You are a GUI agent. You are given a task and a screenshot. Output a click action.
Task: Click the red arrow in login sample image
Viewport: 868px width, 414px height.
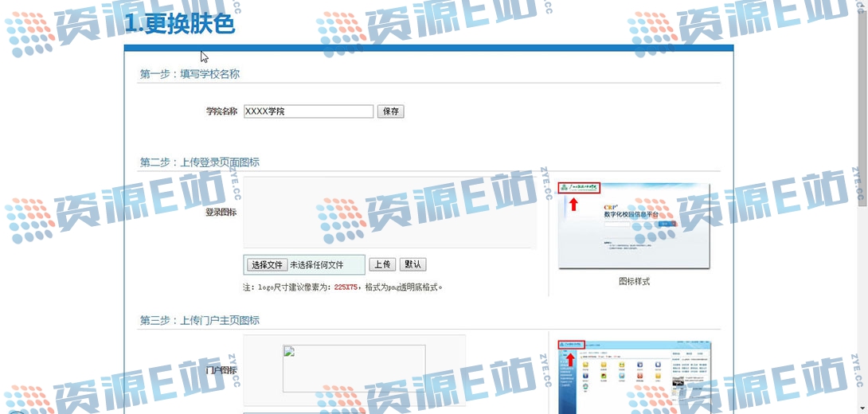573,204
